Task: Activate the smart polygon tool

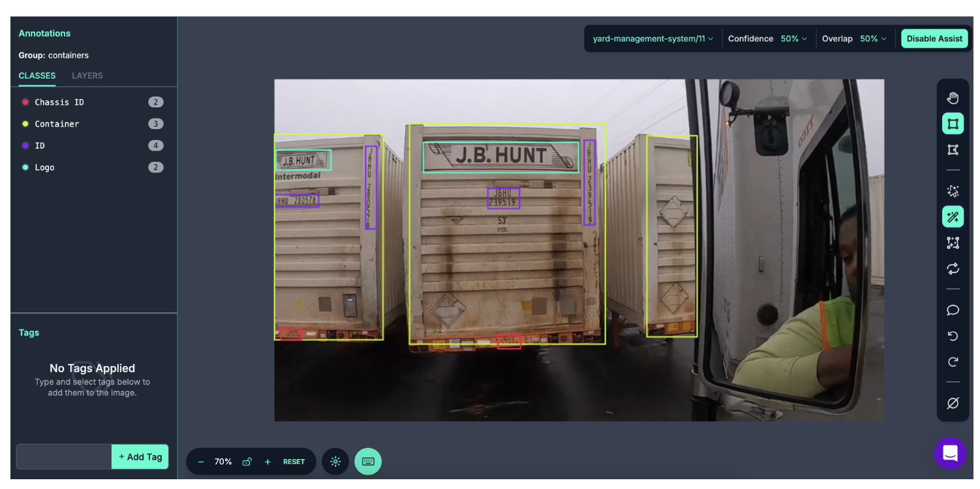Action: [x=953, y=191]
